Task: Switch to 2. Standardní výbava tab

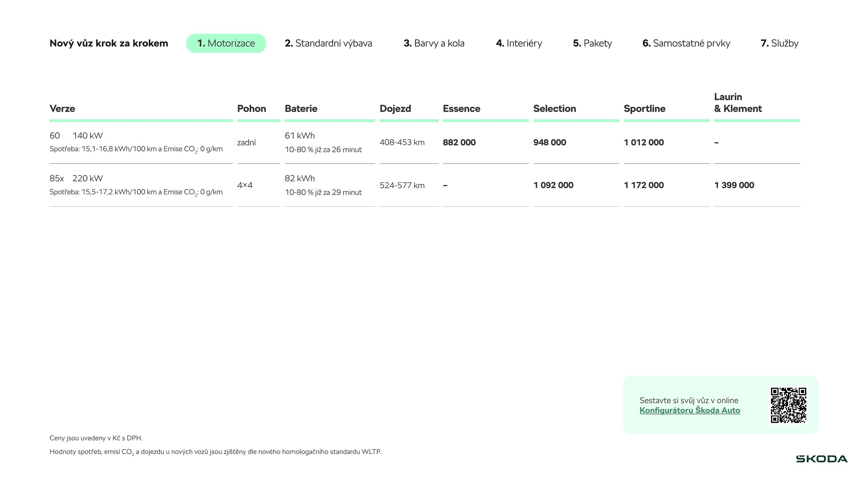Action: [x=328, y=43]
